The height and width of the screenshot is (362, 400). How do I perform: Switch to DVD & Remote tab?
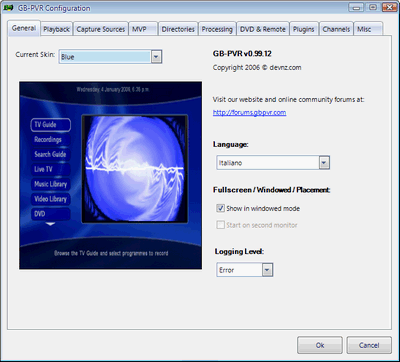pos(263,29)
